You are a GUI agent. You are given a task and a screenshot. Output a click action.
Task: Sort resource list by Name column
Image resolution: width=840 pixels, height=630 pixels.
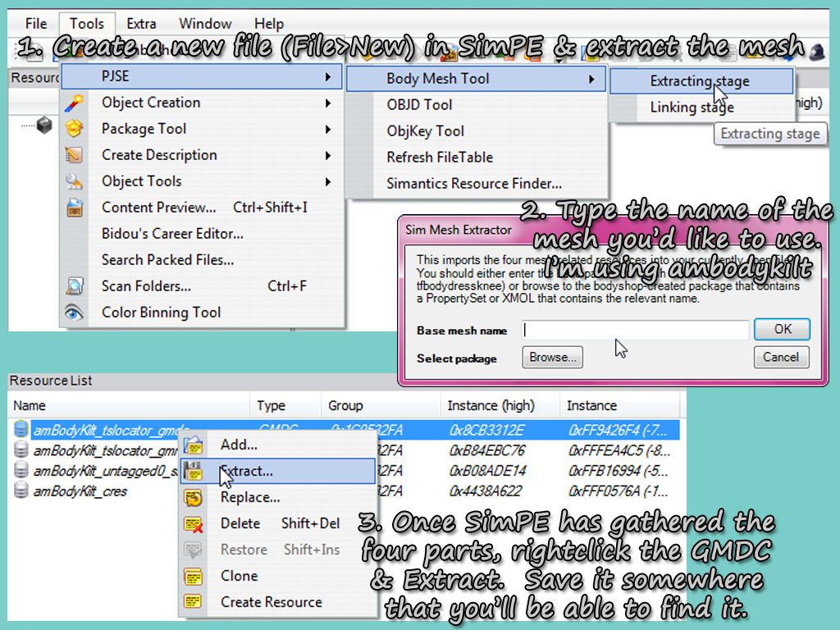pos(129,406)
